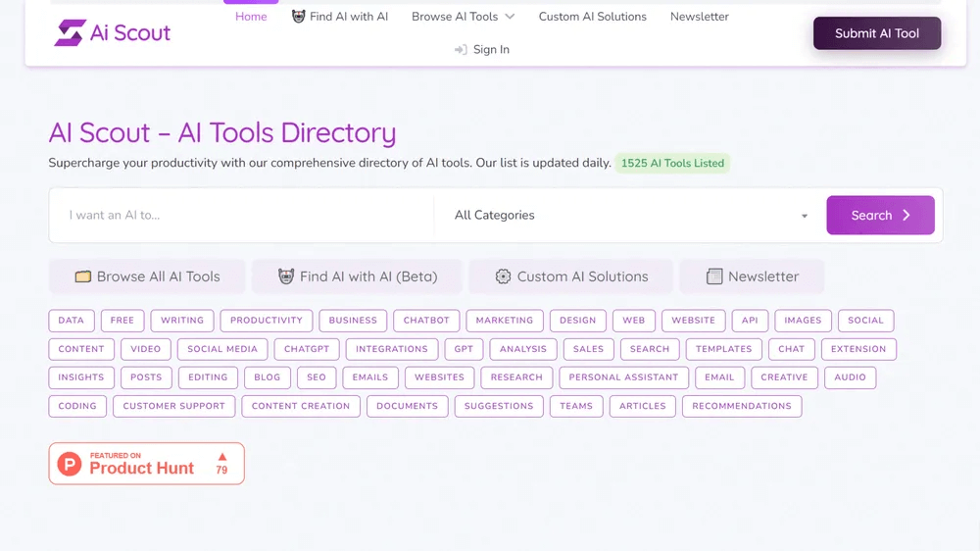Click the robot icon beside Find AI with AI
The width and height of the screenshot is (980, 551).
point(298,17)
